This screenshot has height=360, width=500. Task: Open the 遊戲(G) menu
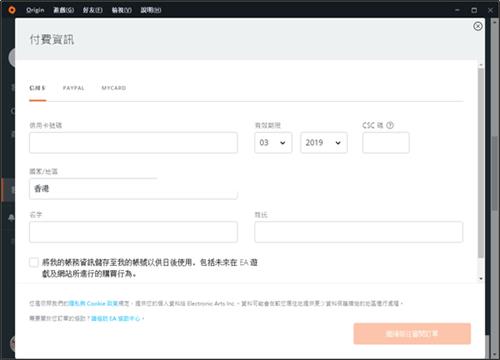[64, 10]
